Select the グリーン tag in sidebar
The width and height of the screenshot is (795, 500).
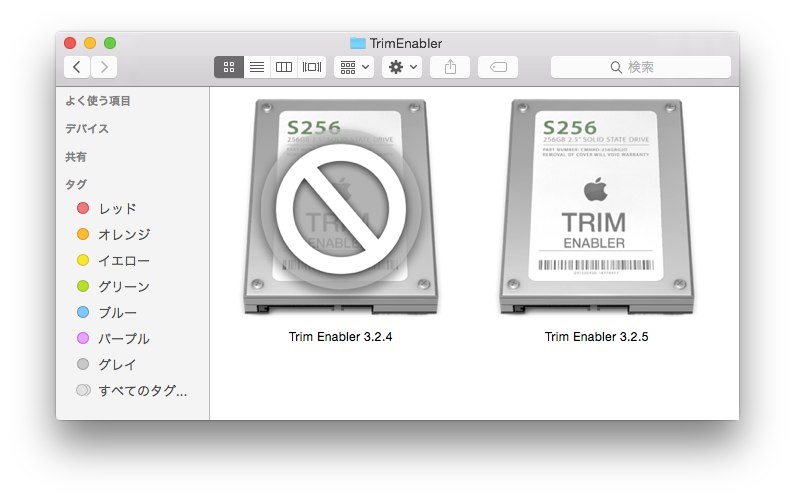[x=124, y=287]
